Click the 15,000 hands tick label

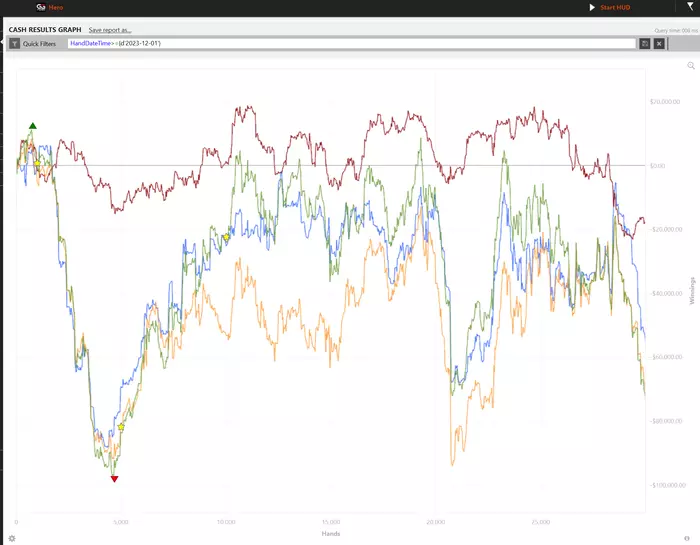[x=331, y=522]
